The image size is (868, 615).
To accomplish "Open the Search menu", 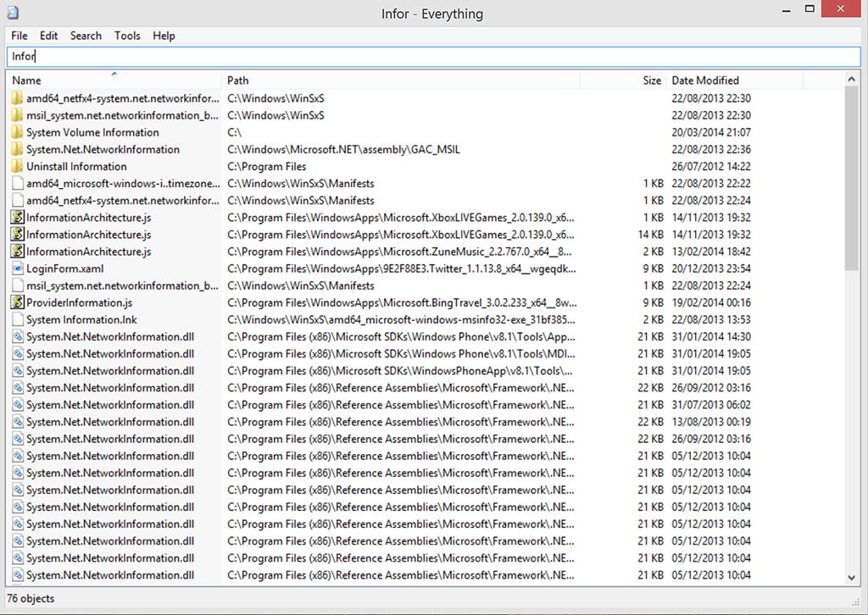I will [x=86, y=36].
